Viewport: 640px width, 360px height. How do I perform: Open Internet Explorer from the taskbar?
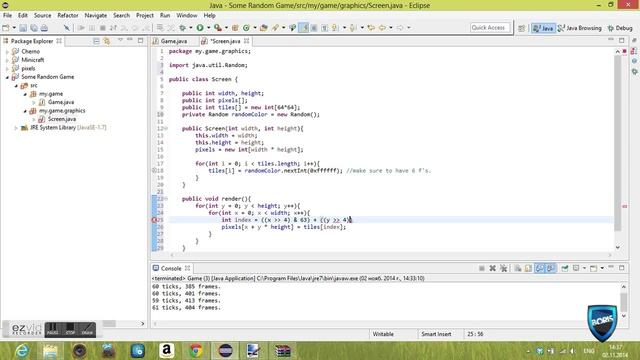coord(21,351)
